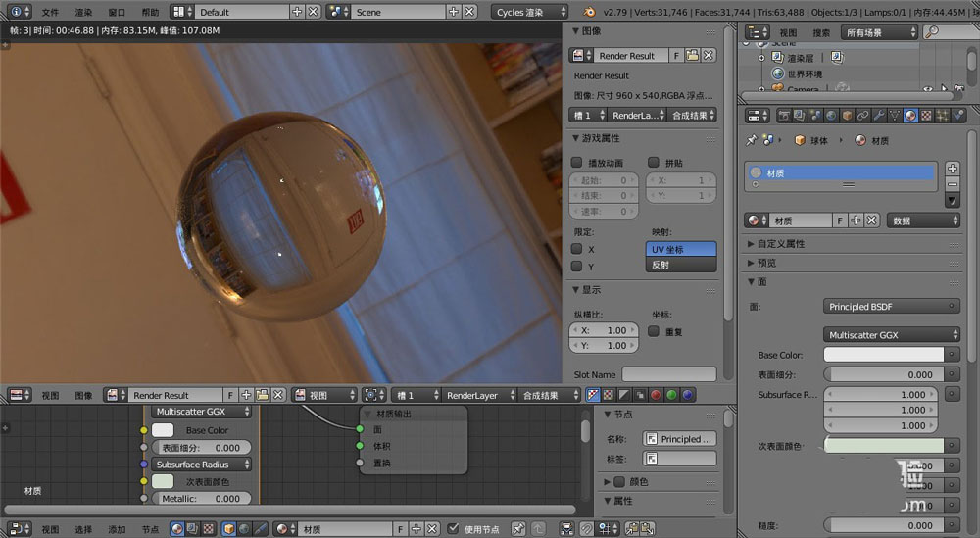Enable the 拼贴 checkbox

pyautogui.click(x=654, y=163)
